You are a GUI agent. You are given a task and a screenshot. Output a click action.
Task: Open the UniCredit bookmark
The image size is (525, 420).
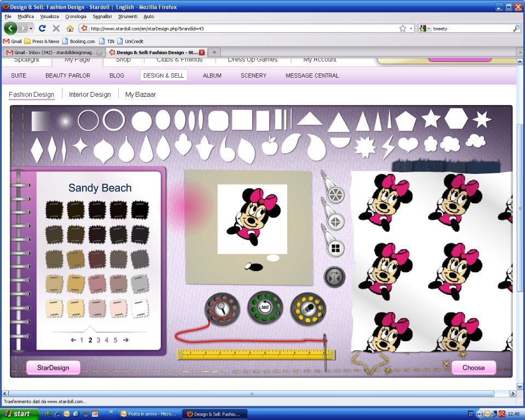(130, 42)
